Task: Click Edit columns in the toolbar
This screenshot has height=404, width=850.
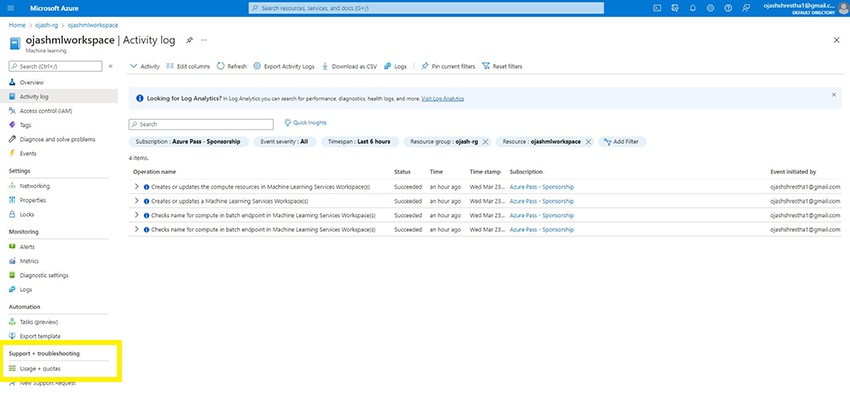Action: click(188, 66)
